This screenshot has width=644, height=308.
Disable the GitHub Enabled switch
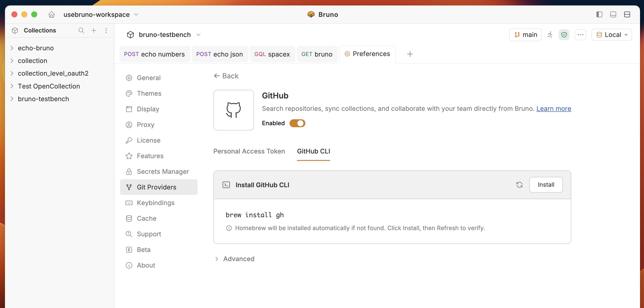pyautogui.click(x=297, y=123)
